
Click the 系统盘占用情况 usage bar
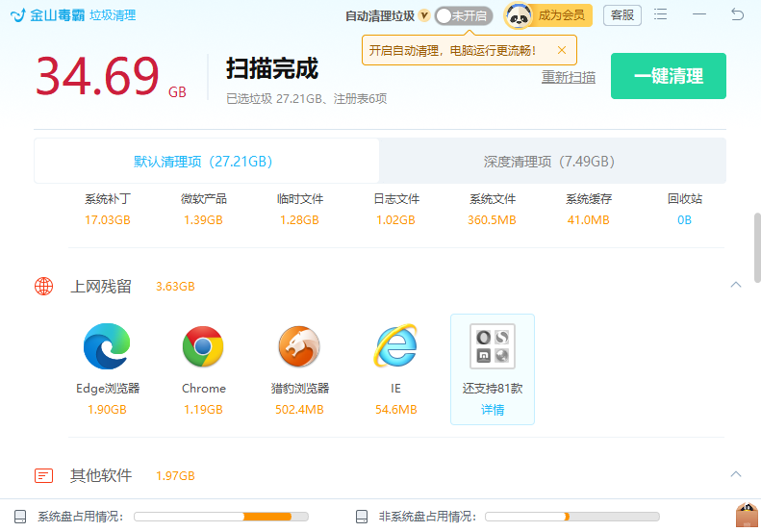pyautogui.click(x=221, y=517)
